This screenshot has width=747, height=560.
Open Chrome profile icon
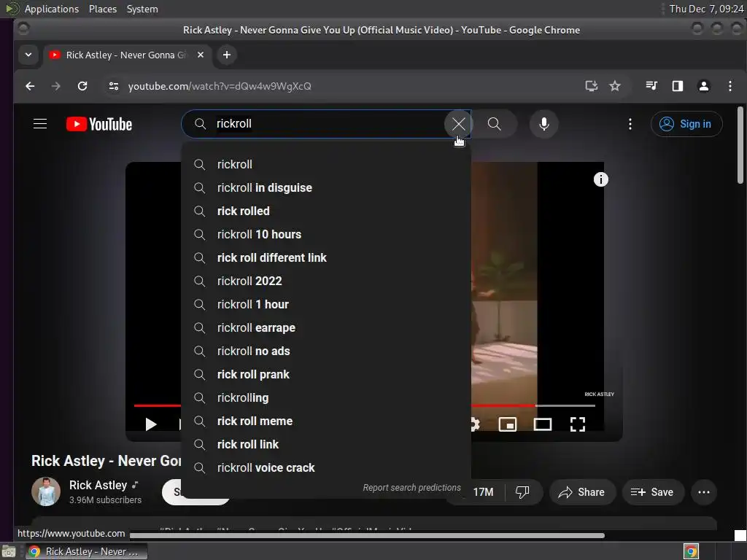click(x=704, y=86)
